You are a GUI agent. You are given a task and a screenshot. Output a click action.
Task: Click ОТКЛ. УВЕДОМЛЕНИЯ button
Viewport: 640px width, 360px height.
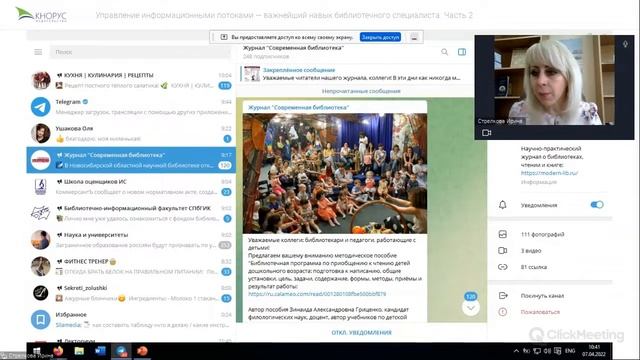point(361,333)
